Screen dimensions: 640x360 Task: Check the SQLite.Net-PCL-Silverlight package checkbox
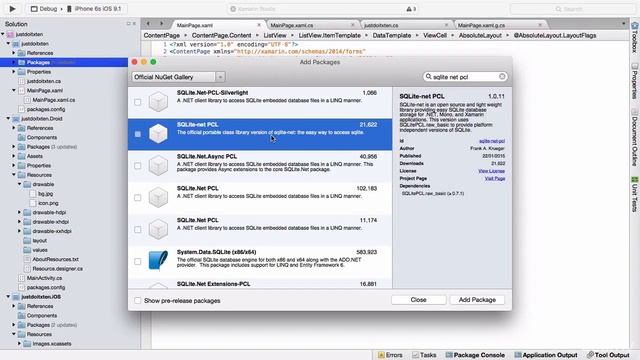tap(138, 102)
